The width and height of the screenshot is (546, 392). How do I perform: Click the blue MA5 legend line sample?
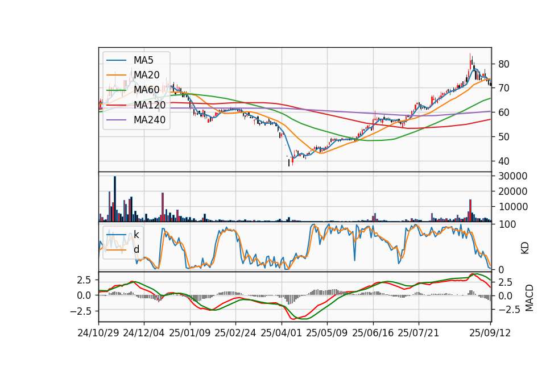[116, 60]
